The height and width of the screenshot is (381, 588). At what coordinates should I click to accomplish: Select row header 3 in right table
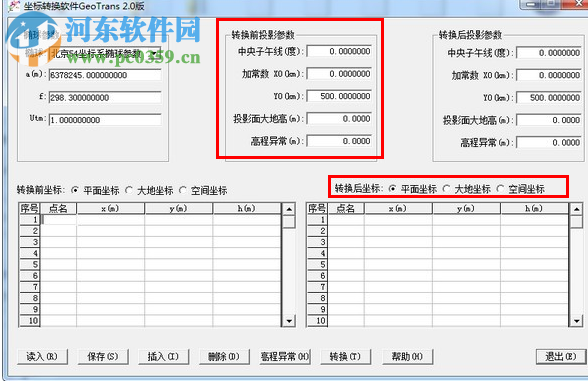coord(317,242)
